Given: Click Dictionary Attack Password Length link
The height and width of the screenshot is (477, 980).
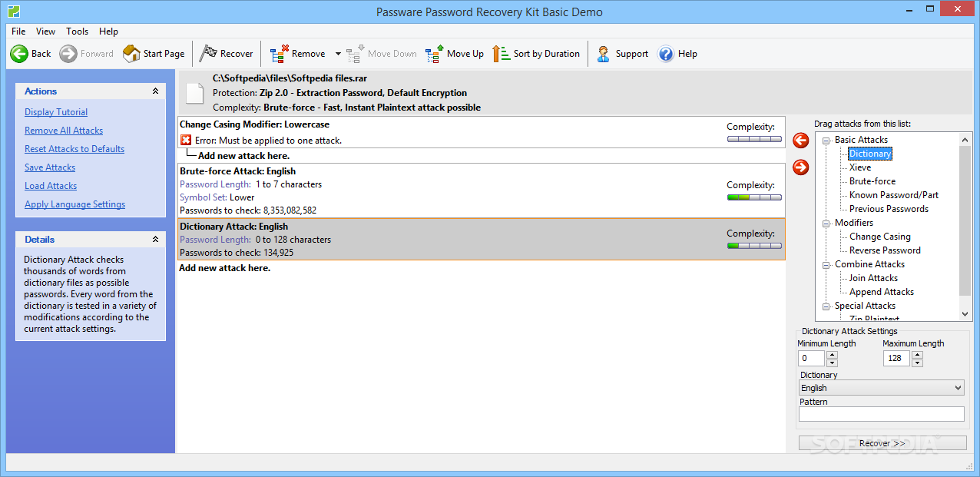Looking at the screenshot, I should pyautogui.click(x=215, y=240).
